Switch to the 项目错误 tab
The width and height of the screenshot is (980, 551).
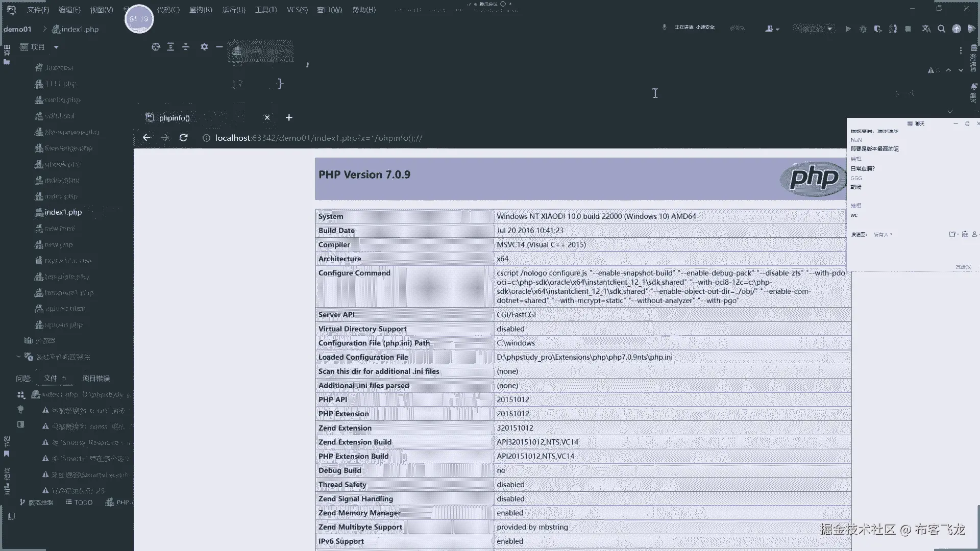click(96, 379)
